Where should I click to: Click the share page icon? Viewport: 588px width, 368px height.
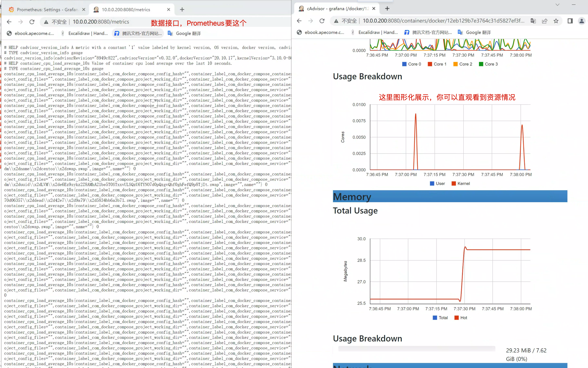point(544,21)
